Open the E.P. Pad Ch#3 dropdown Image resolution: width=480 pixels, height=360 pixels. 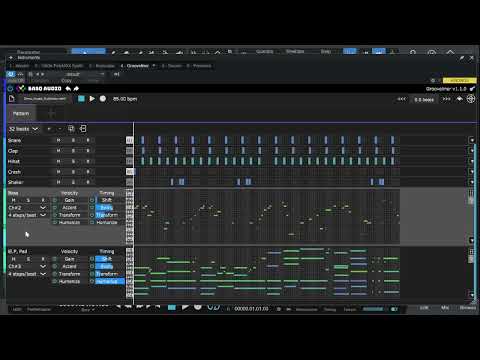coord(27,266)
